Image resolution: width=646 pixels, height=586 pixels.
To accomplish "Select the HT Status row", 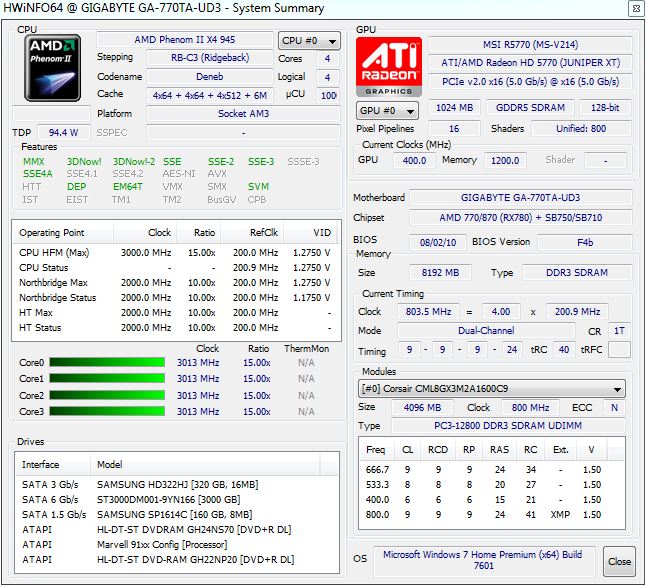I will (176, 328).
